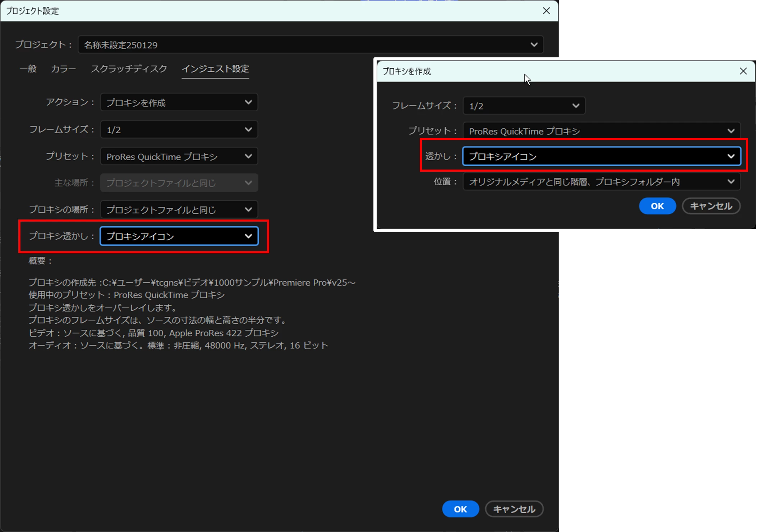Switch to the カラー tab
759x532 pixels.
[63, 69]
